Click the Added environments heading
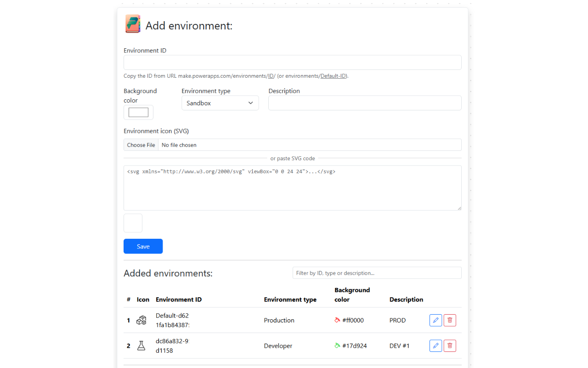The height and width of the screenshot is (368, 588). pyautogui.click(x=168, y=273)
